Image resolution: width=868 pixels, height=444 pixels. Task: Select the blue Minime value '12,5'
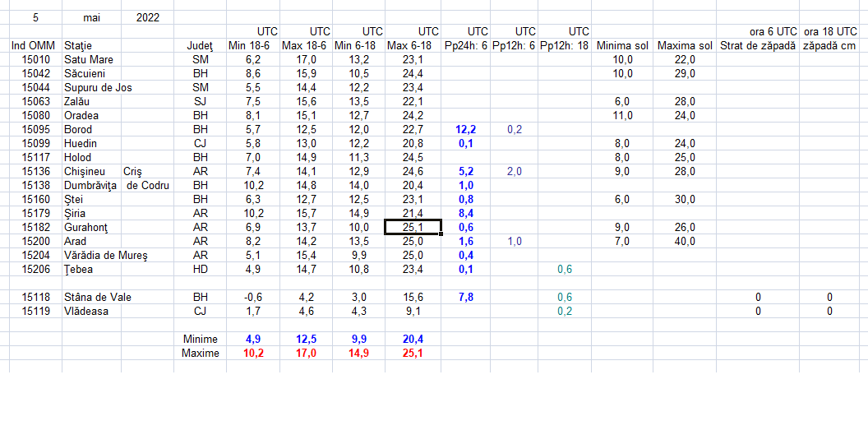coord(306,340)
